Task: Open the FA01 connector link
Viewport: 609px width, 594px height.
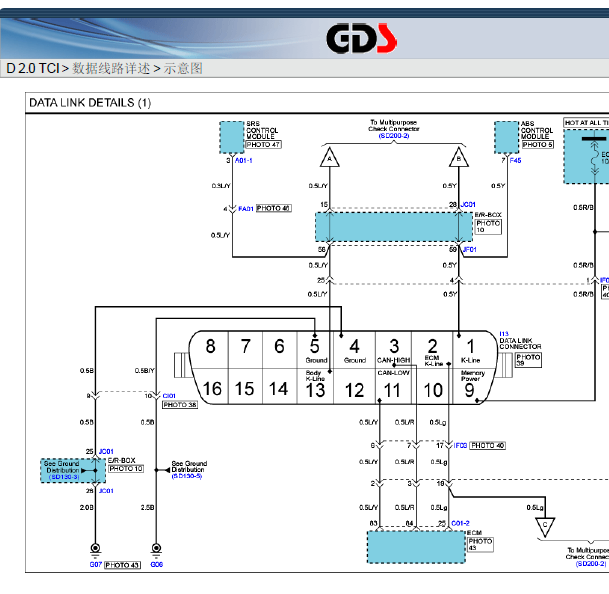Action: 246,209
